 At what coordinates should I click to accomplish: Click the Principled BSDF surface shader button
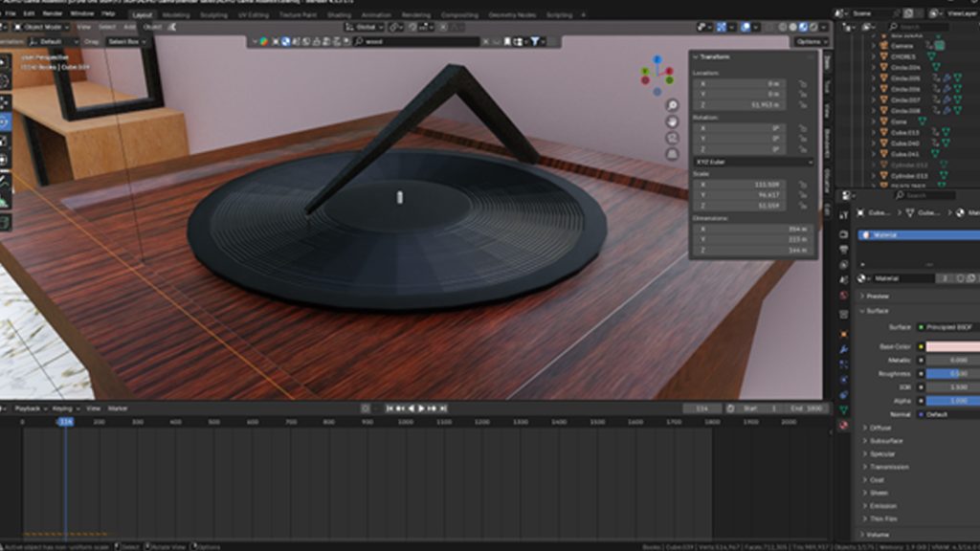(x=949, y=327)
